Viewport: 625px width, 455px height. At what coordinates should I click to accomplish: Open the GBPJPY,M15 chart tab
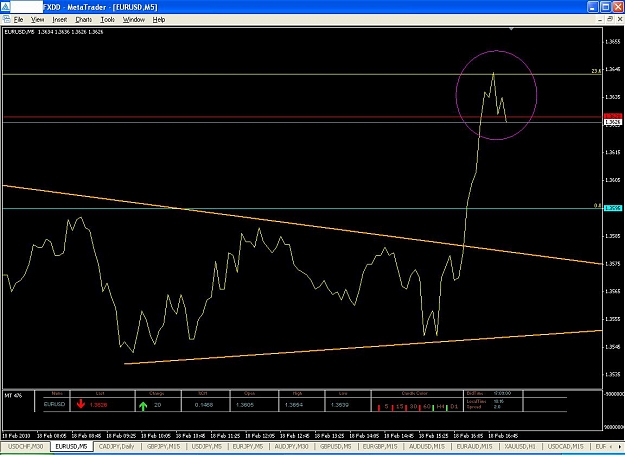pos(164,447)
